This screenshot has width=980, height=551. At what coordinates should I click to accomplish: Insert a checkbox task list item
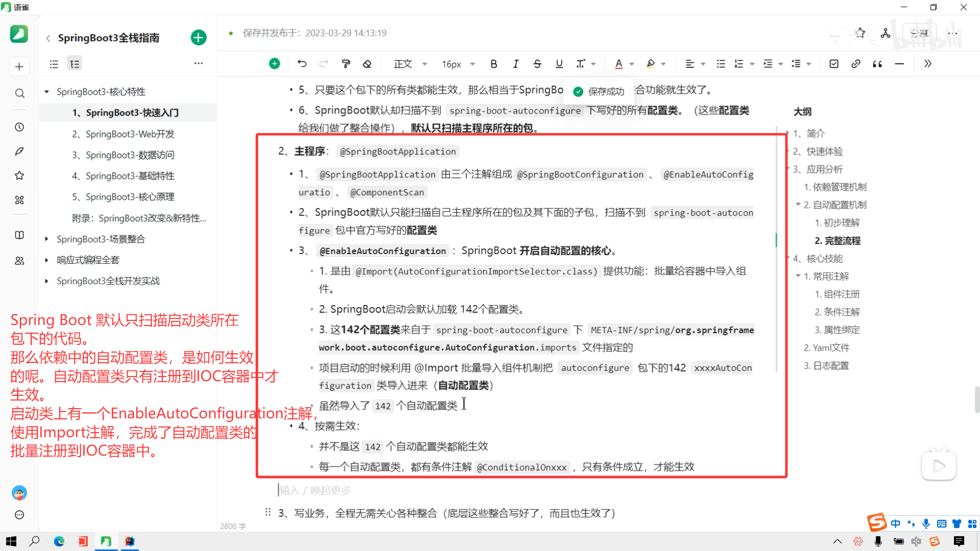[x=834, y=64]
